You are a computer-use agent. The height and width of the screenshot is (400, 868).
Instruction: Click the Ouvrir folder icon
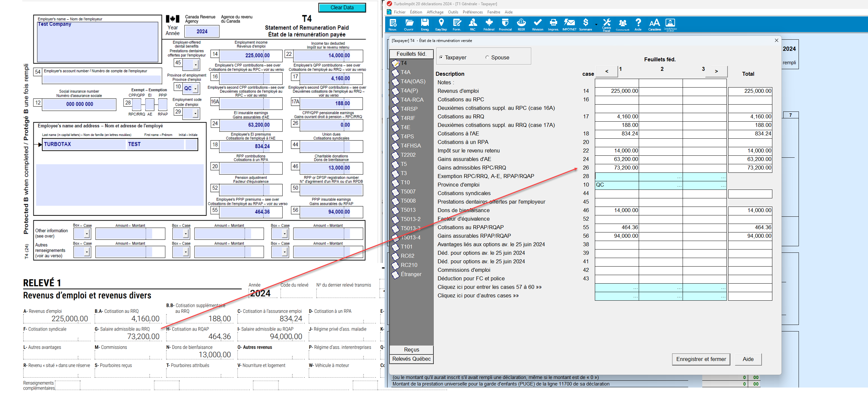click(x=409, y=24)
